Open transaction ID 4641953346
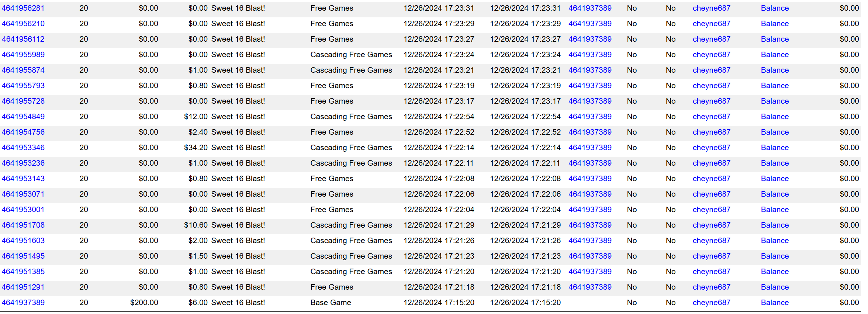The width and height of the screenshot is (868, 314). (23, 148)
